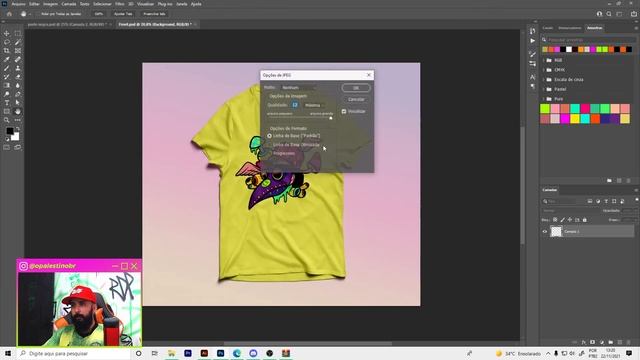Image resolution: width=640 pixels, height=360 pixels.
Task: Toggle text layer filter in Layers panel
Action: coord(606,201)
